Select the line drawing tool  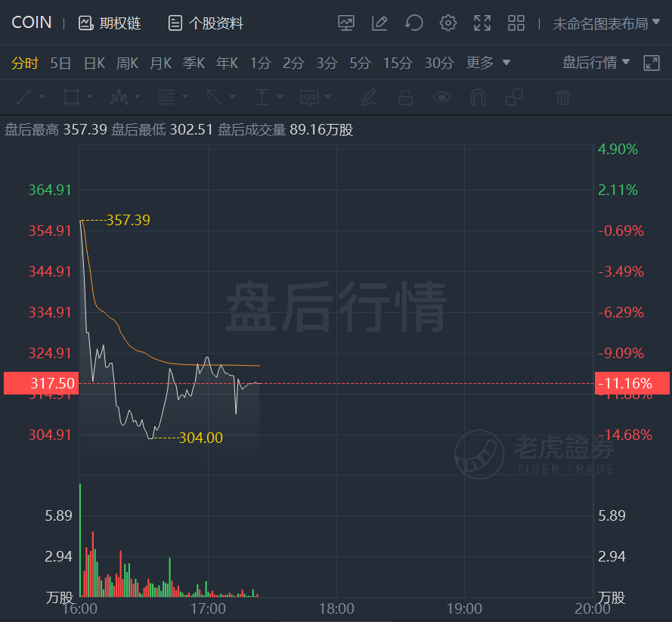tap(24, 97)
